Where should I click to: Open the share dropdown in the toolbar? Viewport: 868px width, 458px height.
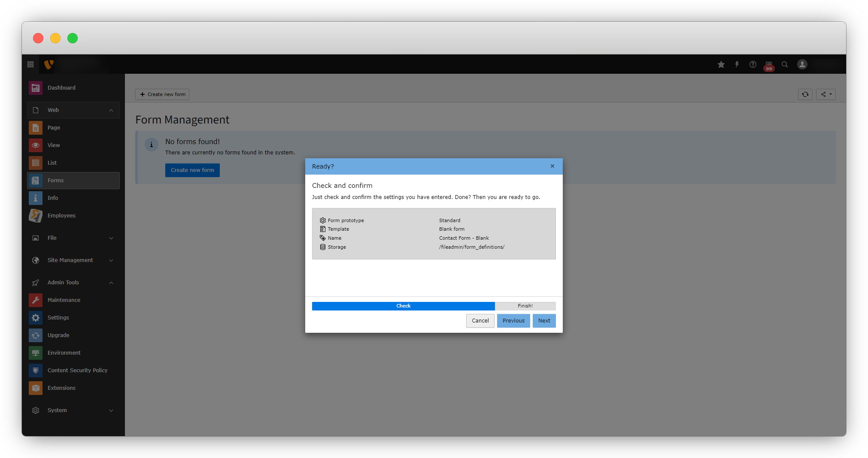[x=826, y=94]
